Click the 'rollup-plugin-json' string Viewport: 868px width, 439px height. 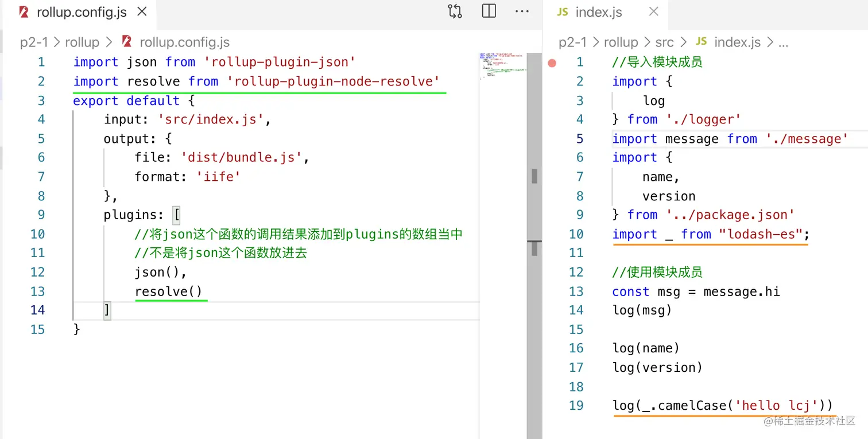coord(280,62)
